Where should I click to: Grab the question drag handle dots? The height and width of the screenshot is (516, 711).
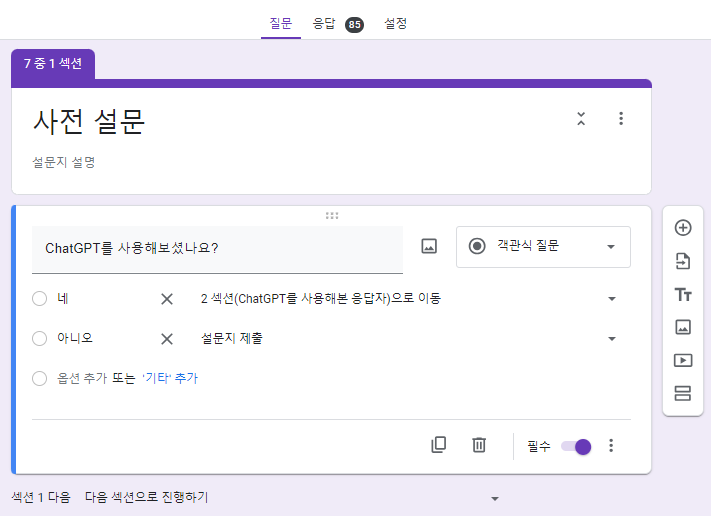click(x=332, y=215)
